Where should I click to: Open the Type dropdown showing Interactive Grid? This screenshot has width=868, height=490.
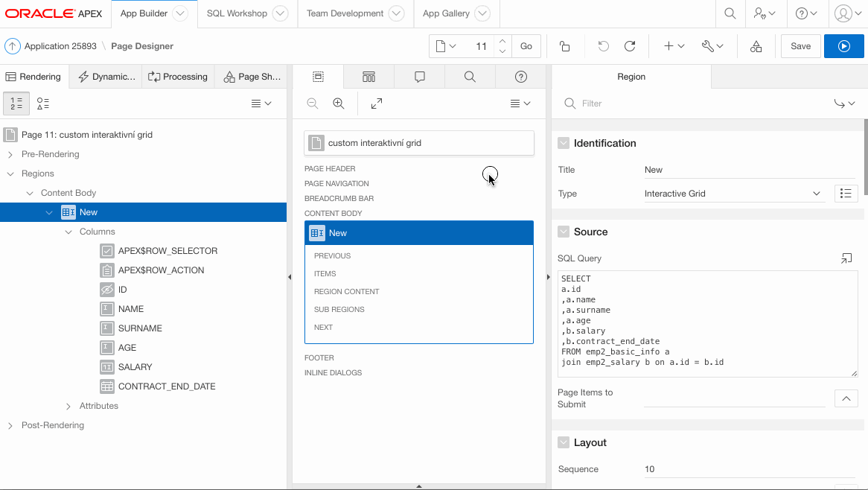pyautogui.click(x=733, y=194)
